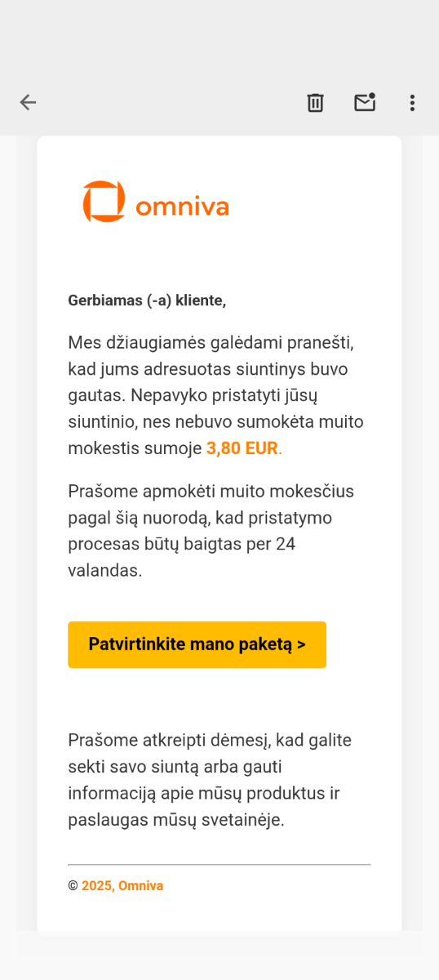This screenshot has width=439, height=980.
Task: Tap the Omniva wordmark in header
Action: tap(182, 207)
